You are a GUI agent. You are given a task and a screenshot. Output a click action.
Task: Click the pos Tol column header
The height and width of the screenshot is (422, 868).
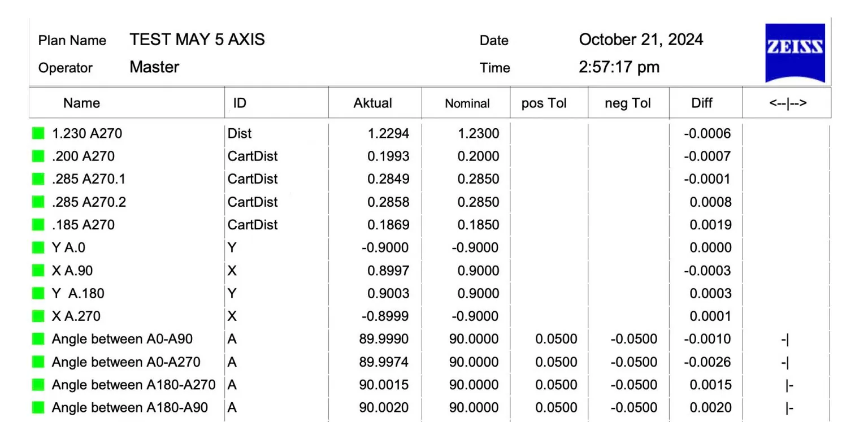[x=544, y=103]
